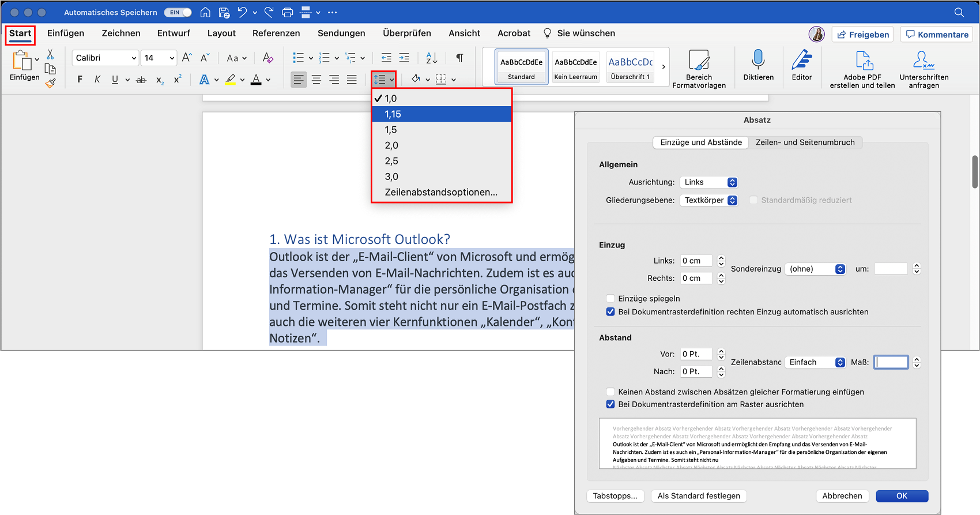
Task: Sort text A to Z
Action: click(432, 58)
